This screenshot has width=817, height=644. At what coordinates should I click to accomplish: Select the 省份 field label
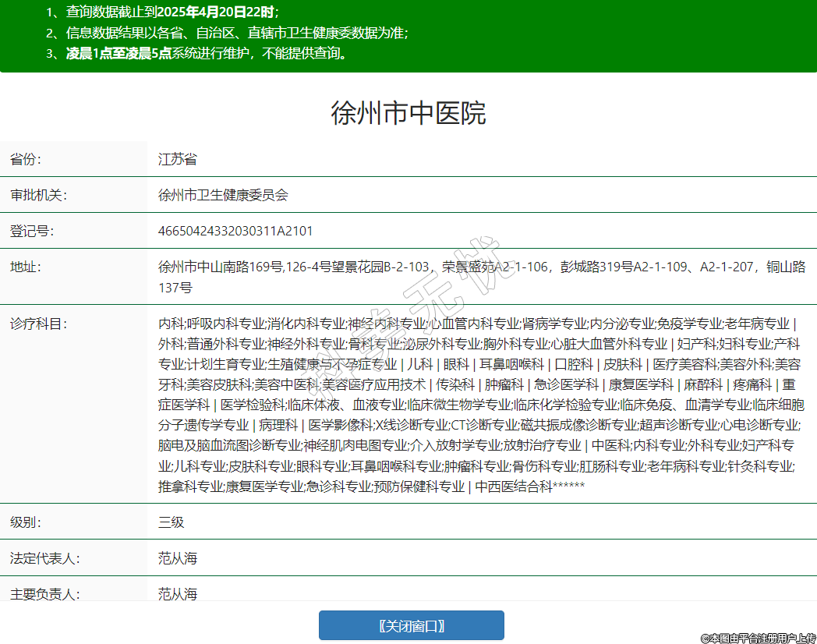tap(26, 159)
